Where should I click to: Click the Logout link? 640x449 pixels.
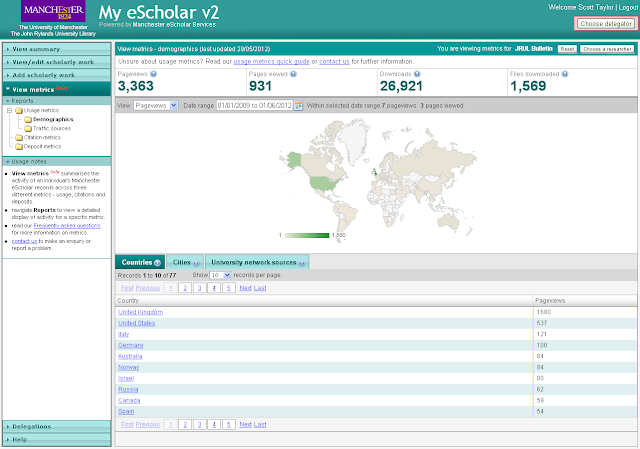pos(628,7)
